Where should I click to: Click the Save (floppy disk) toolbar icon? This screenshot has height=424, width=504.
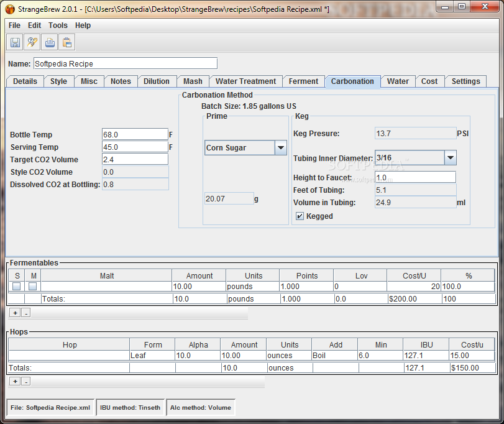(x=15, y=42)
